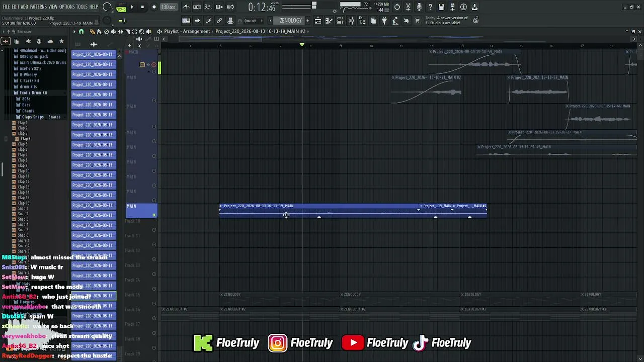
Task: Select the Slice tool in playlist
Action: point(128,31)
